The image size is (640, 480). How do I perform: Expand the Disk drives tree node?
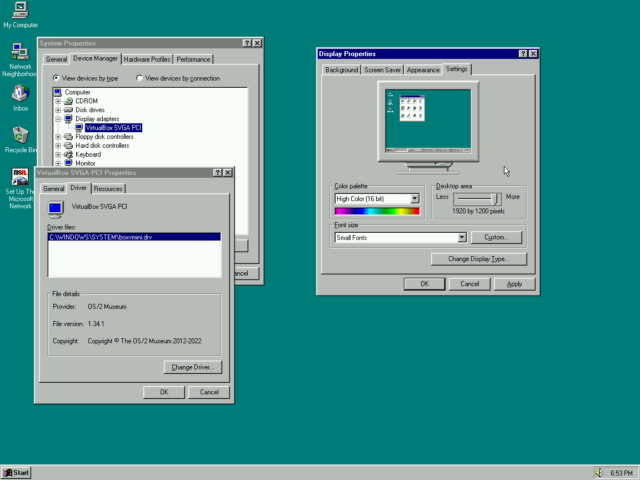pos(58,110)
